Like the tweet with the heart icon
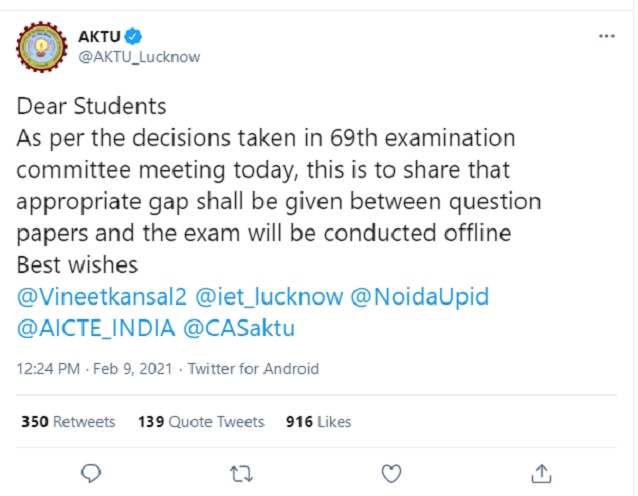The width and height of the screenshot is (638, 496). (x=391, y=471)
